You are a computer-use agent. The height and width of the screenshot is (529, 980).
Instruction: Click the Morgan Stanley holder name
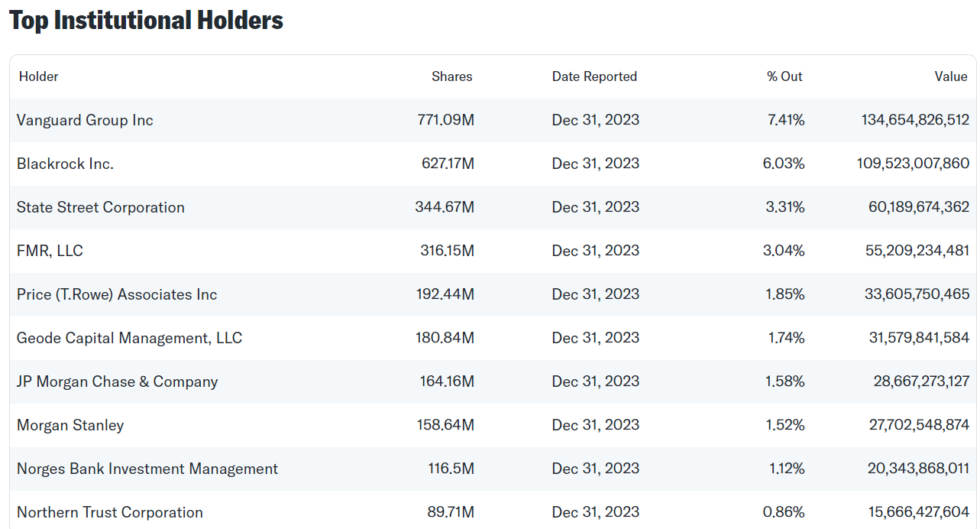pos(70,425)
